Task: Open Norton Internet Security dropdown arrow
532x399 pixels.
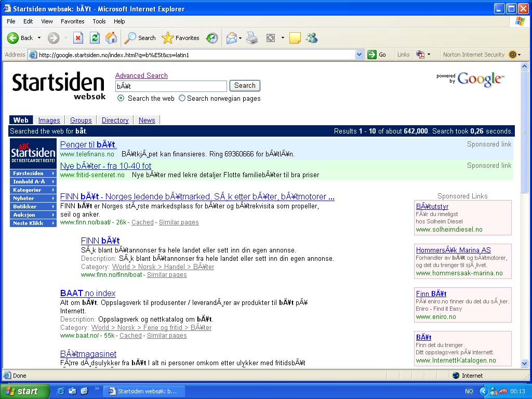Action: click(x=519, y=55)
